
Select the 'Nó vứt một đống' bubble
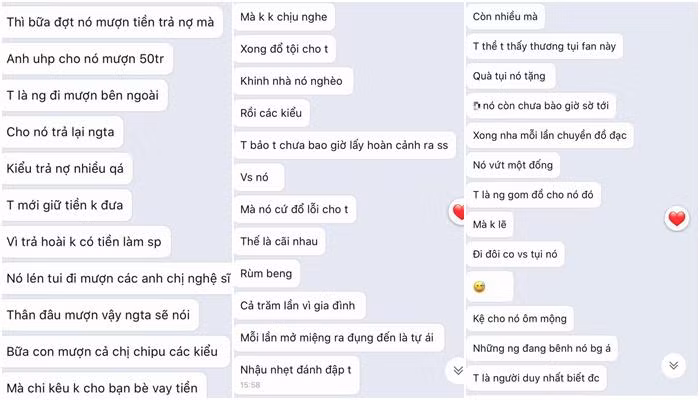(x=513, y=165)
